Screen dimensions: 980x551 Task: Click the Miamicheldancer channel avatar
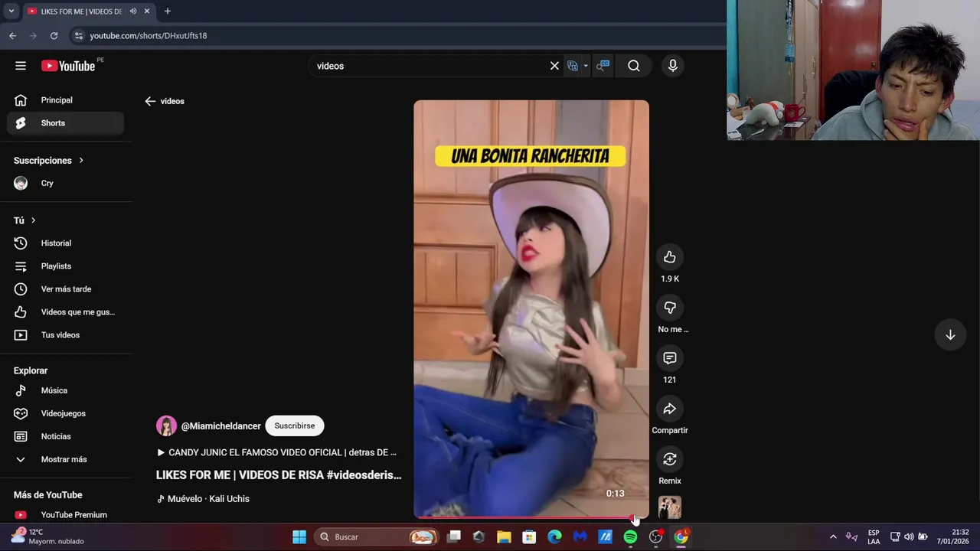[x=166, y=425]
